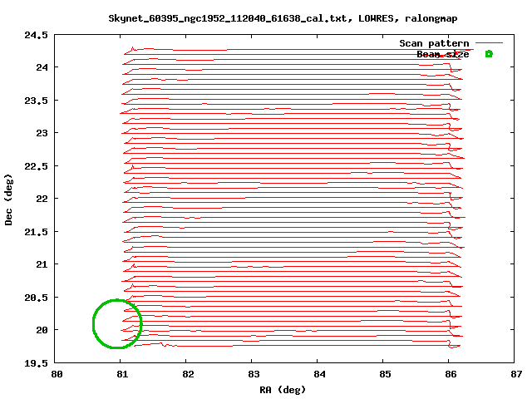
Task: Click the y-axis tick label 20
Action: point(42,330)
